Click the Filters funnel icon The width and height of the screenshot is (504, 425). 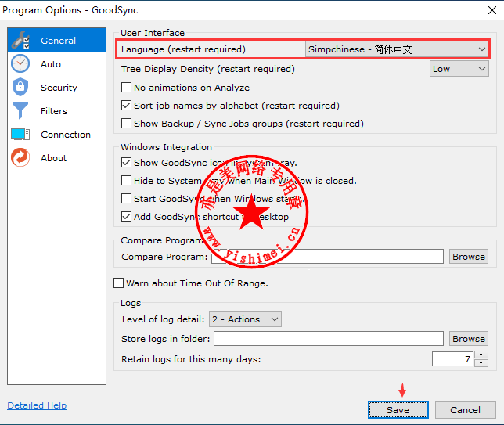tap(20, 110)
